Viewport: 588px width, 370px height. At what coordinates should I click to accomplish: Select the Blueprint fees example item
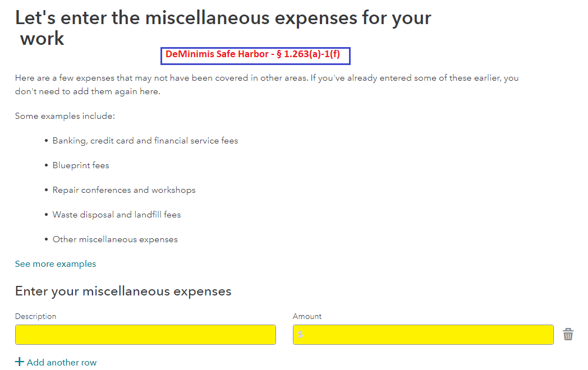[81, 166]
